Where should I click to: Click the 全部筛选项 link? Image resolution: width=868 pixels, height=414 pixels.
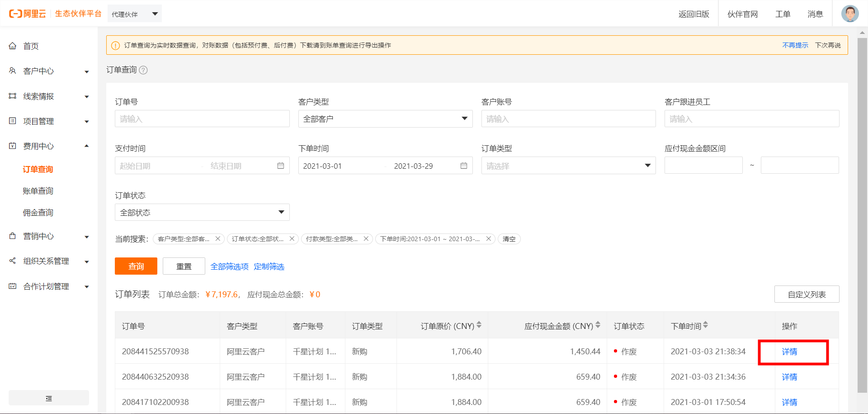[x=230, y=266]
